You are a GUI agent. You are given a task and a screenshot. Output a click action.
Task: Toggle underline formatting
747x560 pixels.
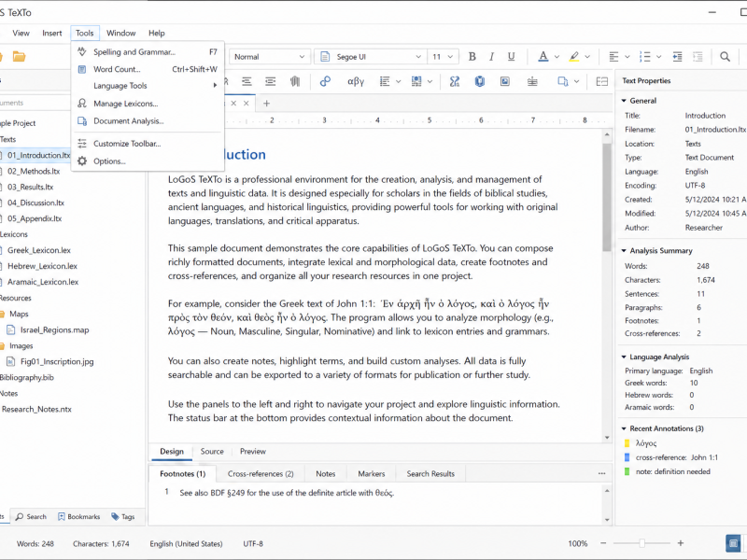pyautogui.click(x=511, y=57)
